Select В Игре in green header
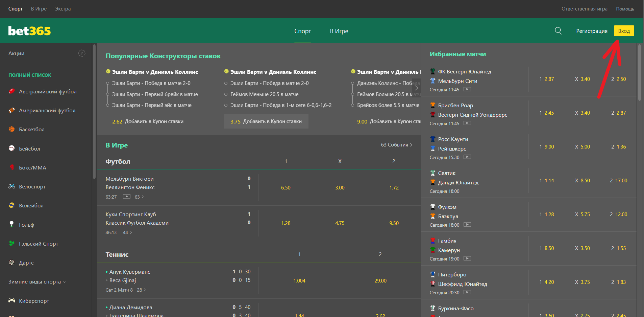This screenshot has width=644, height=317. [x=339, y=31]
